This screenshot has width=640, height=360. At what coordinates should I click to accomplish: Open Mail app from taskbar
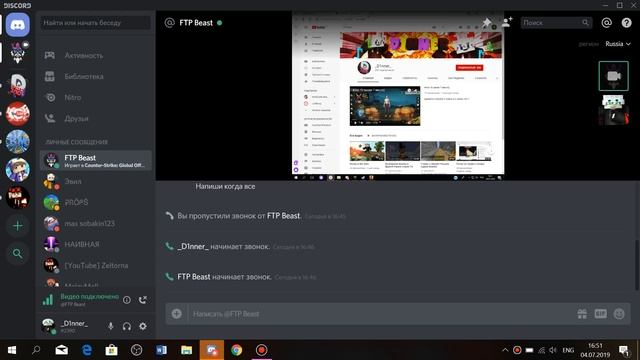point(62,350)
